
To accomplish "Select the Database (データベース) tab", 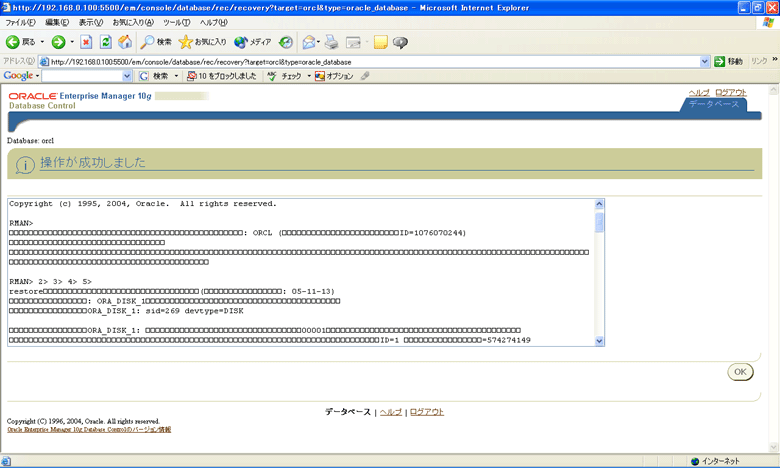I will coord(714,104).
